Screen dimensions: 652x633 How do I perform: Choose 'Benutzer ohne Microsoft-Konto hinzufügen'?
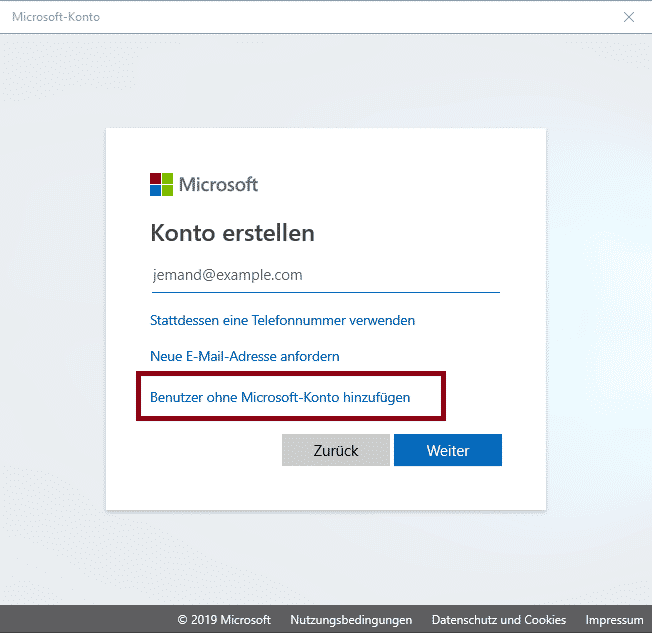280,397
